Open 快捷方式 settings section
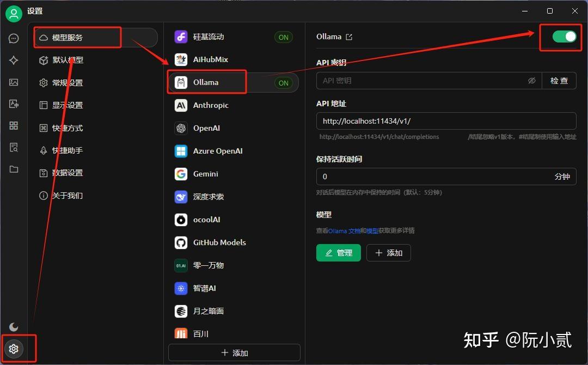588x365 pixels. pos(96,128)
